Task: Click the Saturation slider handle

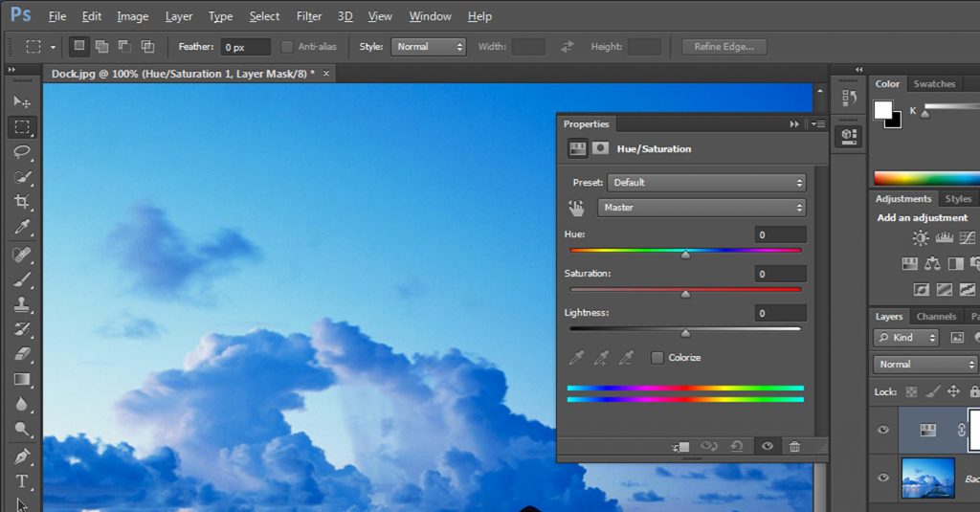Action: (685, 294)
